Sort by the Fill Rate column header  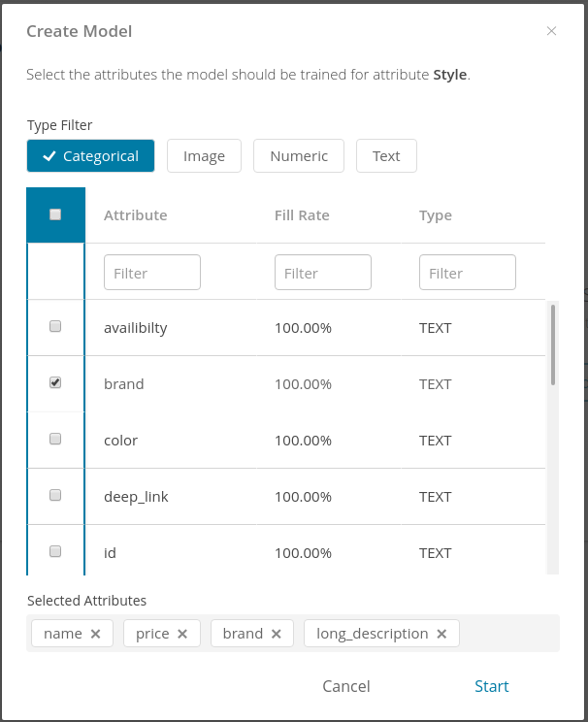click(x=302, y=215)
